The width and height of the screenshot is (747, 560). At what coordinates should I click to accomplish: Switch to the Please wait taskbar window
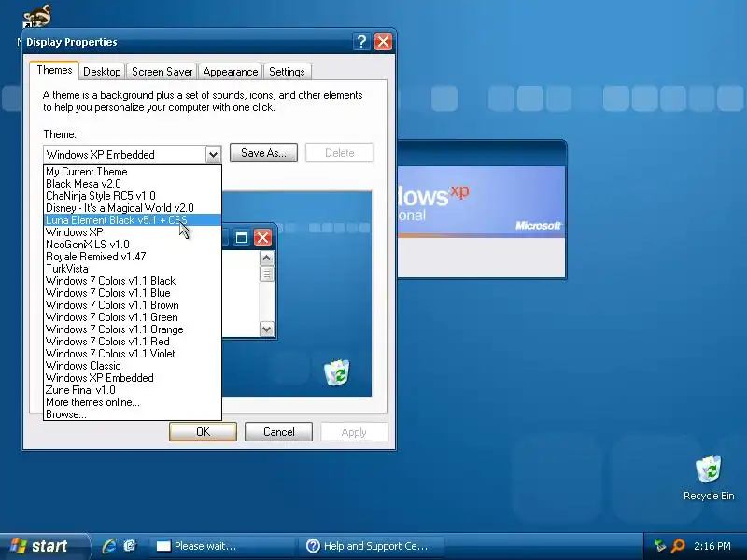(x=221, y=546)
